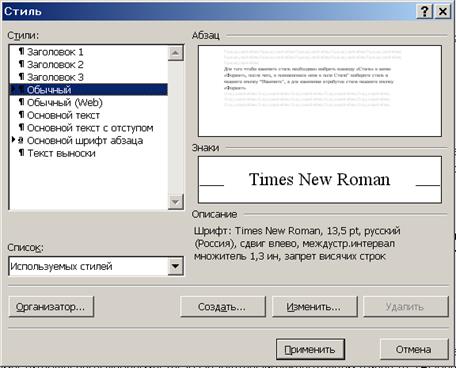Cancel the dialog with Отмена
This screenshot has height=368, width=456.
(414, 349)
